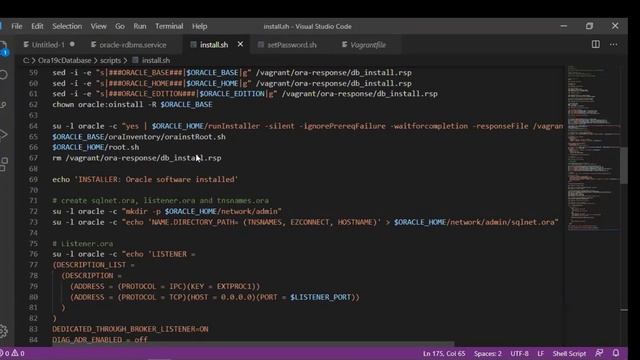The image size is (640, 360).
Task: Open the Help menu
Action: [x=200, y=27]
